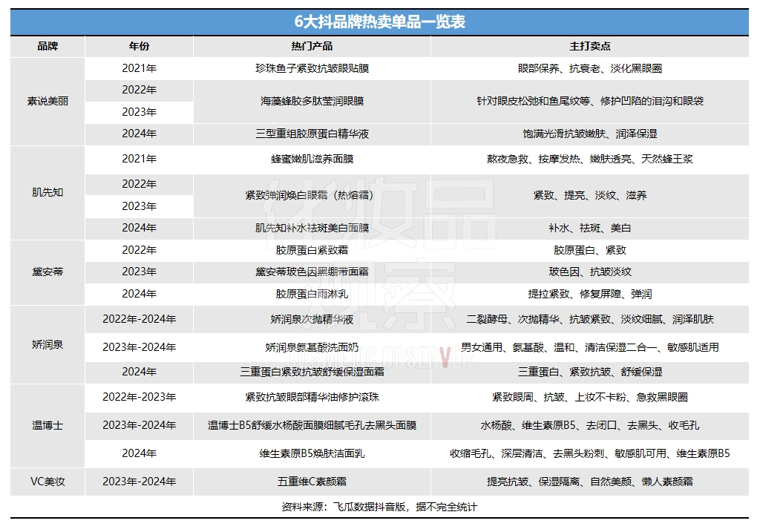Select the 品牌 column header
Screen dimensions: 760x532
[47, 46]
